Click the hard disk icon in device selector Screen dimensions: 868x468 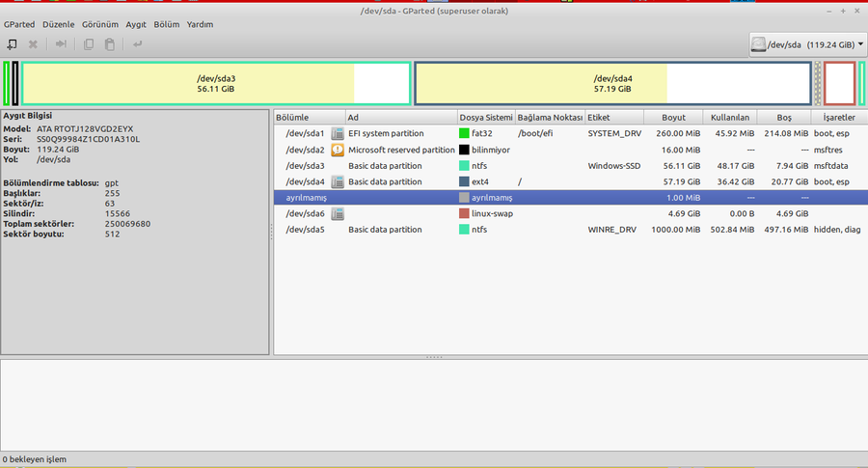pos(758,44)
